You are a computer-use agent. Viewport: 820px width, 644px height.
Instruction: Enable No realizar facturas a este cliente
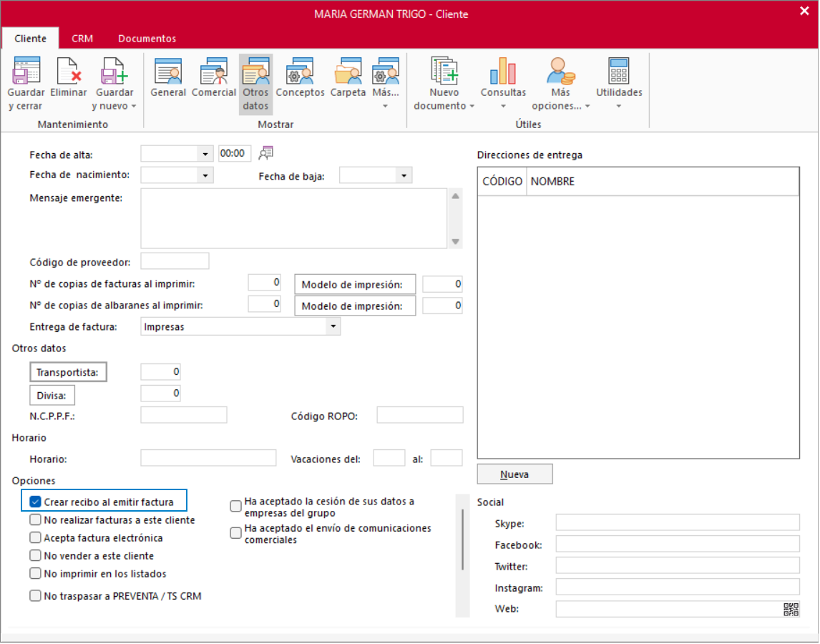35,520
